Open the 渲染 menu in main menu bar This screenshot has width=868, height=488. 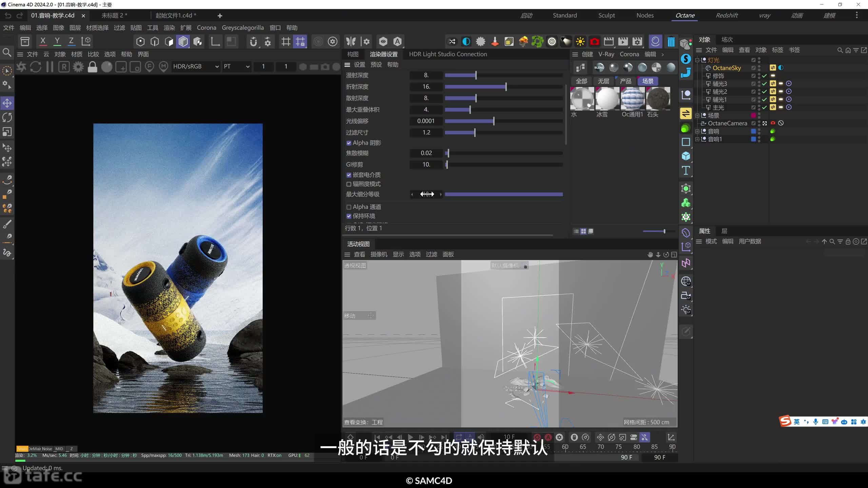(x=169, y=28)
